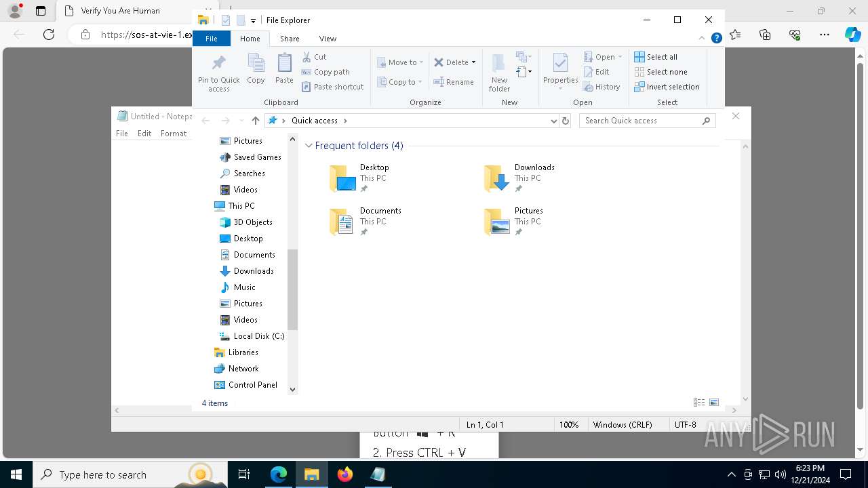This screenshot has height=488, width=868.
Task: Click the Paste ribbon icon
Action: point(284,69)
